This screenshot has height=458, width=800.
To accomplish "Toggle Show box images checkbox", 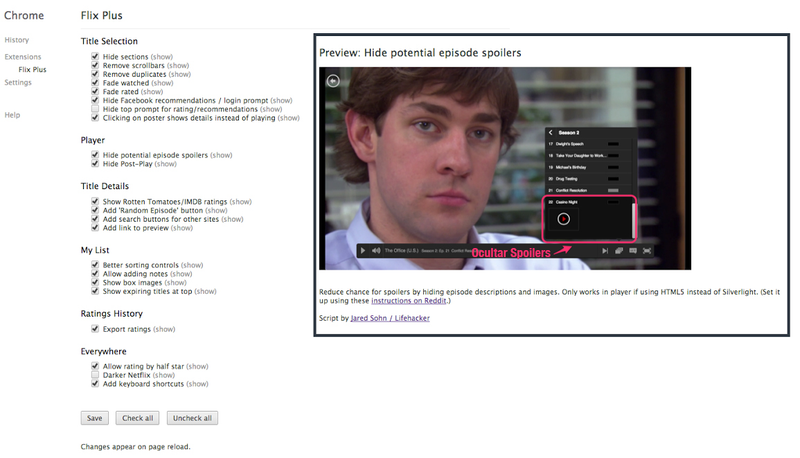I will pos(95,282).
